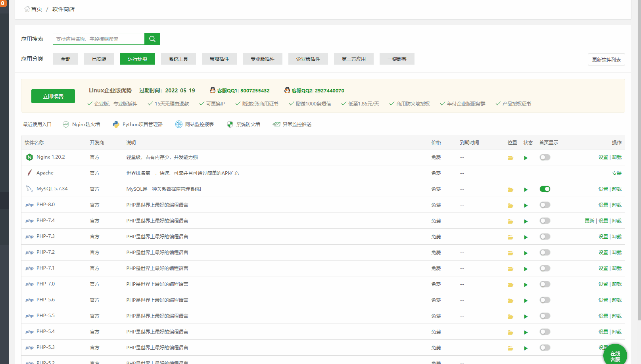Viewport: 641px width, 364px height.
Task: Open the PHP-5.4 folder location icon
Action: (510, 332)
